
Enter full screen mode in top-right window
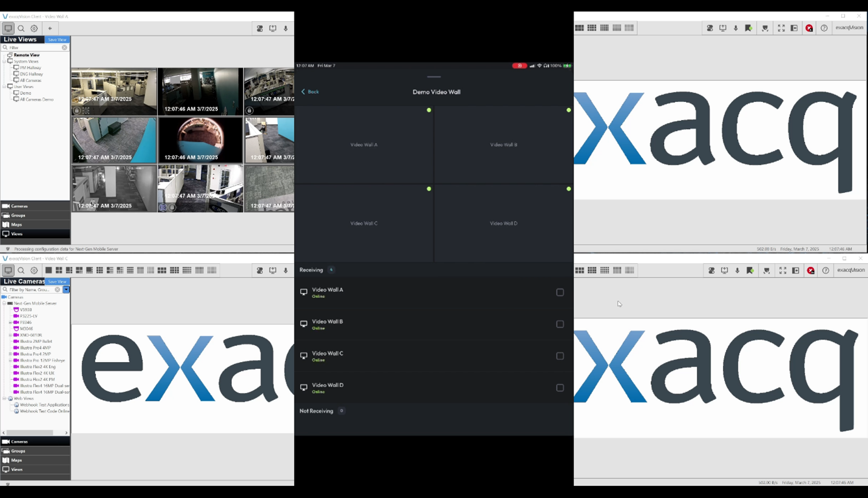(781, 28)
